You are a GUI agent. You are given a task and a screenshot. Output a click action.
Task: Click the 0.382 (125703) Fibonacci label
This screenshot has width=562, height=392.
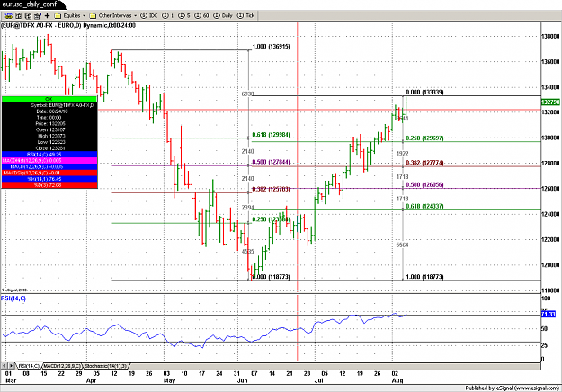coord(271,189)
